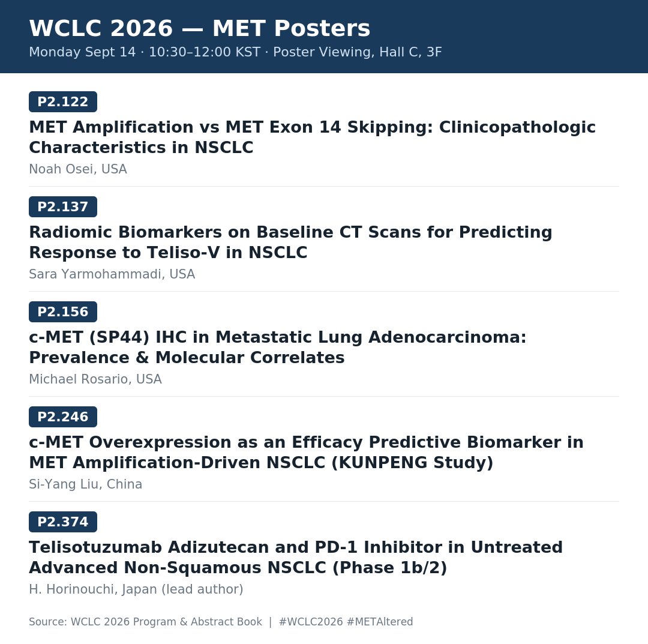Image resolution: width=648 pixels, height=644 pixels.
Task: Open the KUNPENG Study poster title
Action: (x=306, y=452)
